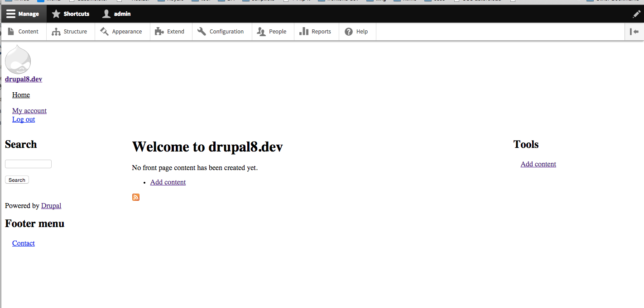Open the People admin menu
This screenshot has width=644, height=308.
(272, 32)
